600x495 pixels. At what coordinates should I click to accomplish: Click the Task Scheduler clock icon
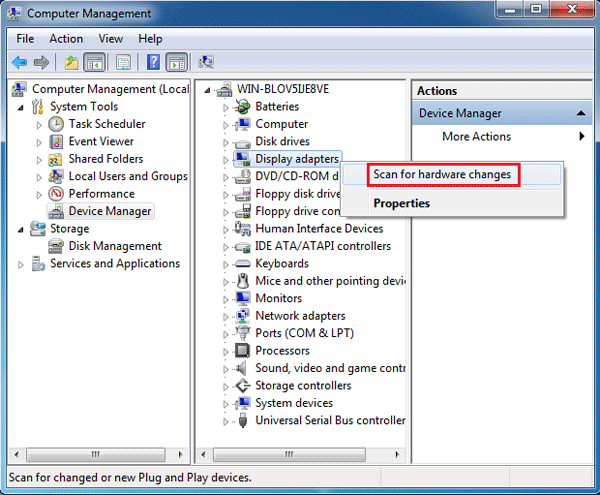pos(56,124)
